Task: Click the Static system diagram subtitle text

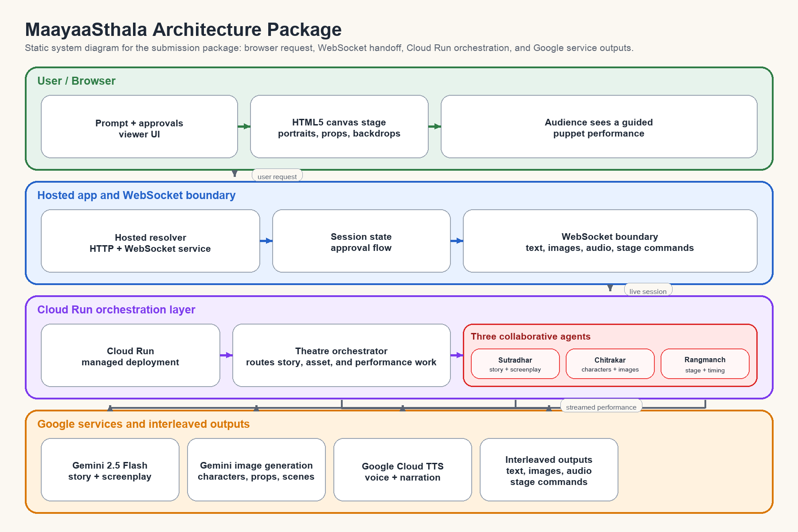Action: pos(329,48)
